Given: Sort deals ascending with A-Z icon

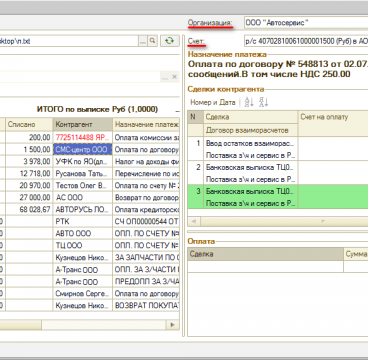Looking at the screenshot, I should point(249,102).
